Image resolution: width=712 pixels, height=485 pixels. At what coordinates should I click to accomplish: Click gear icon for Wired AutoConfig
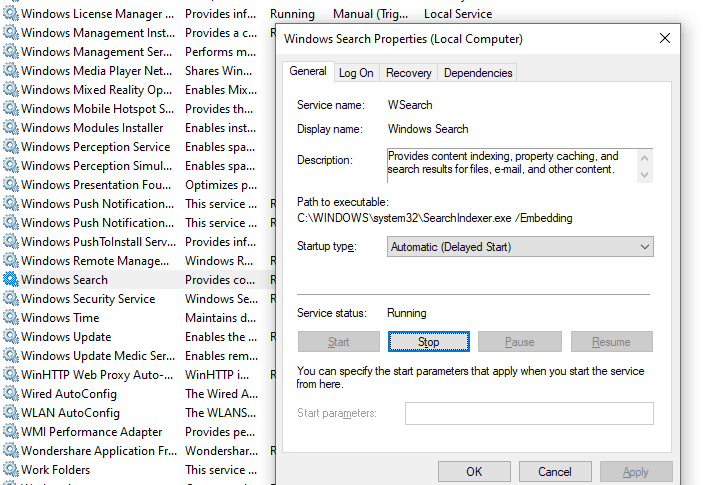tap(11, 394)
